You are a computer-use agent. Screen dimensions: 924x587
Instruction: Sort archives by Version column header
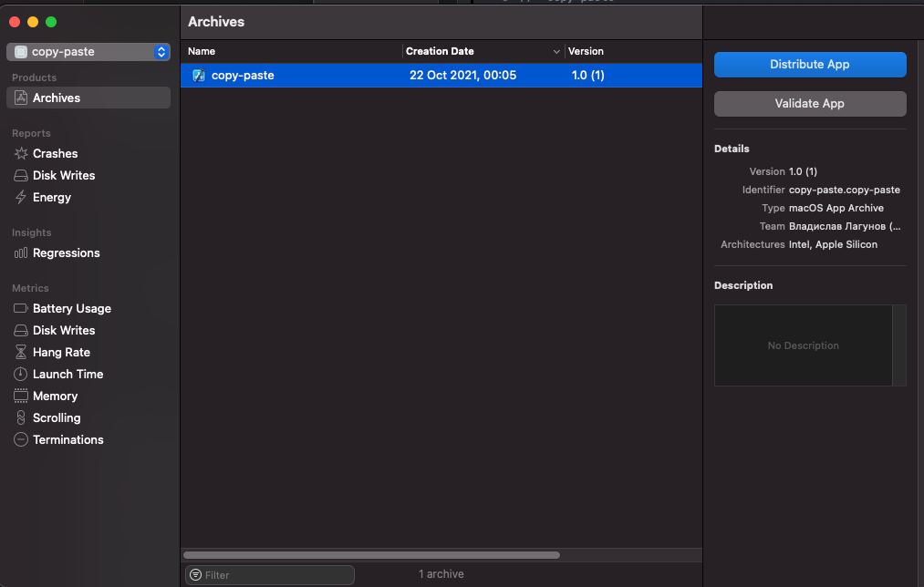click(586, 51)
